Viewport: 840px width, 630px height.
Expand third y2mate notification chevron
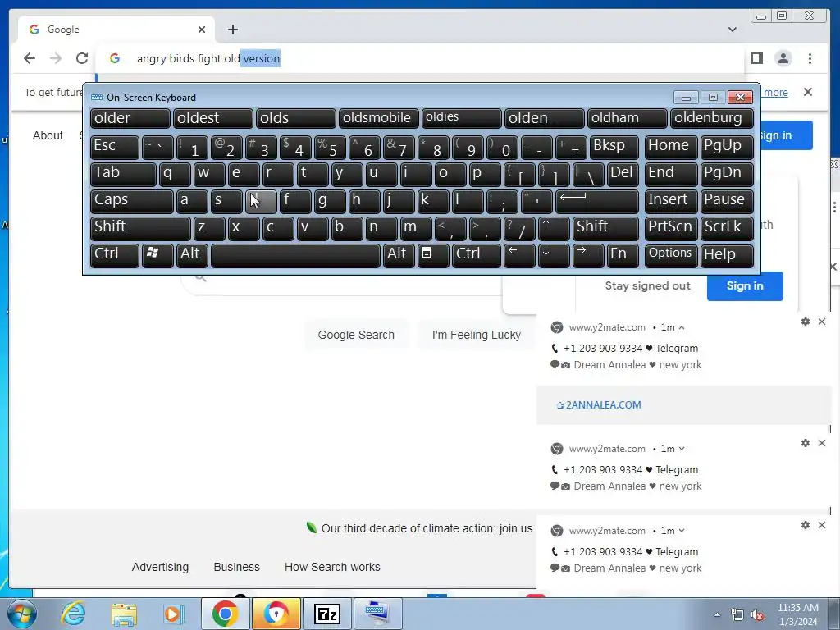(x=682, y=531)
